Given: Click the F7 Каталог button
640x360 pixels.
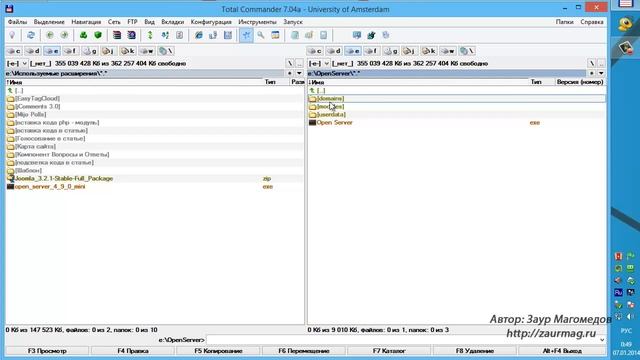Looking at the screenshot, I should (x=389, y=351).
